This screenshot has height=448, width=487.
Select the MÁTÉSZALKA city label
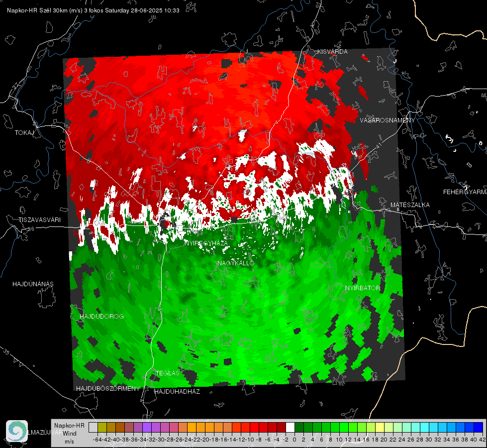coord(410,205)
